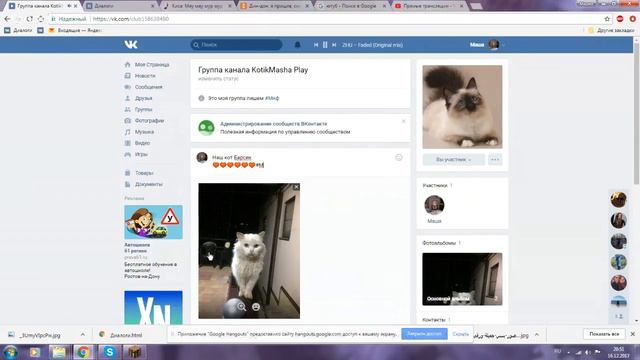Click the VK logo in header
The image size is (640, 360).
pyautogui.click(x=131, y=44)
